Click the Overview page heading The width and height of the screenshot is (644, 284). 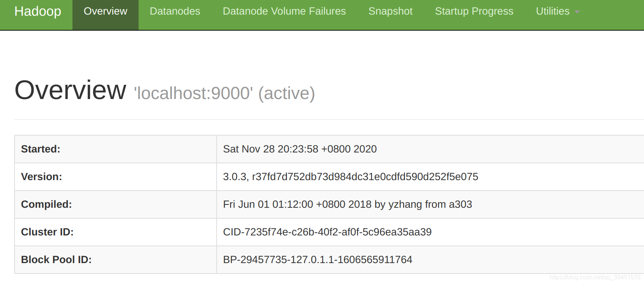click(x=70, y=90)
